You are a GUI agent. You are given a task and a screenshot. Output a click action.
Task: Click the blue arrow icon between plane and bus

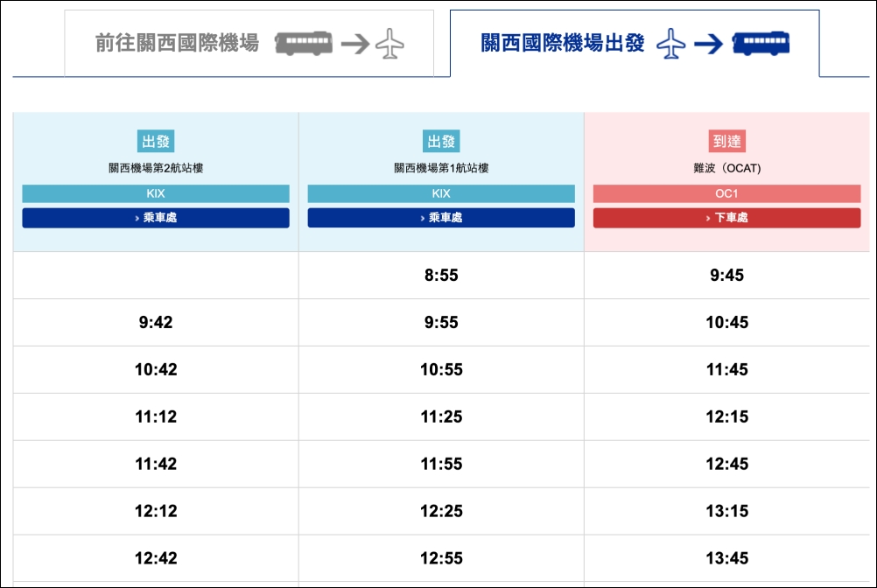[x=709, y=44]
